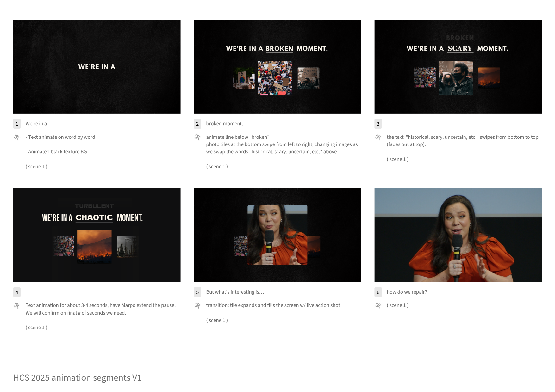Screen dimensions: 555x392
Task: Click the '( scene 1 )' label under frame 4
Action: pyautogui.click(x=36, y=328)
